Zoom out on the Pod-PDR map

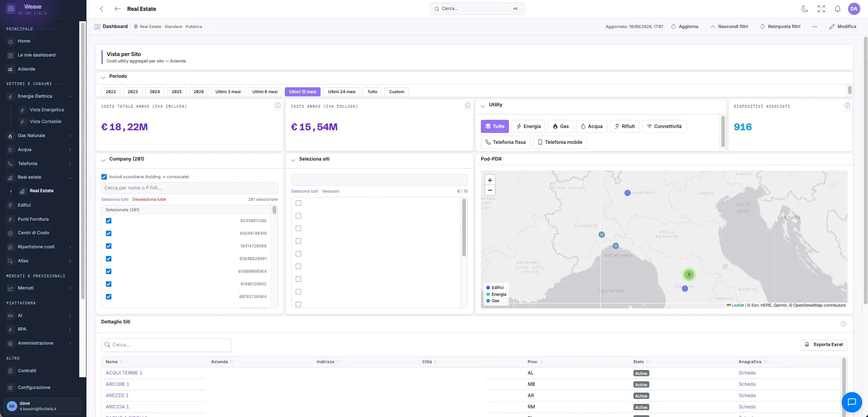[x=490, y=190]
